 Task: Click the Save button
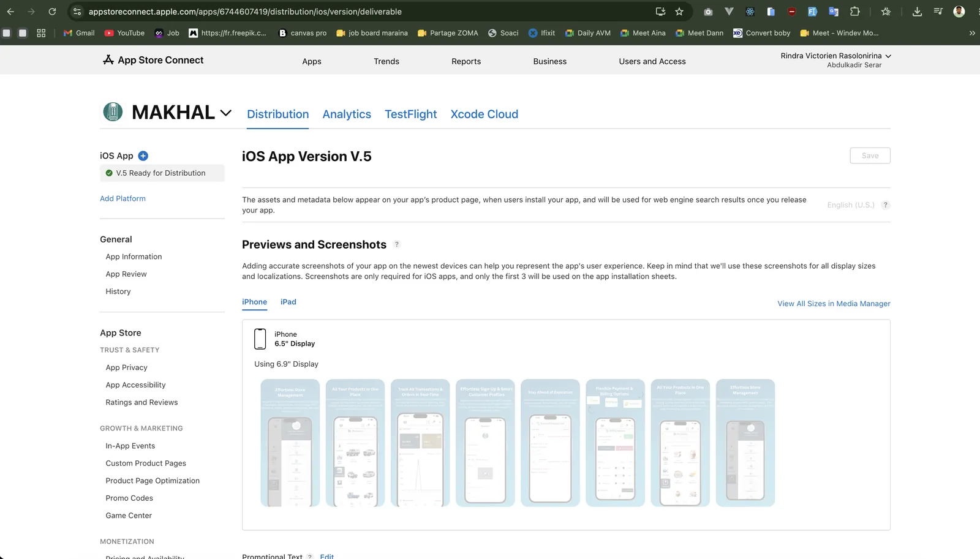[870, 156]
